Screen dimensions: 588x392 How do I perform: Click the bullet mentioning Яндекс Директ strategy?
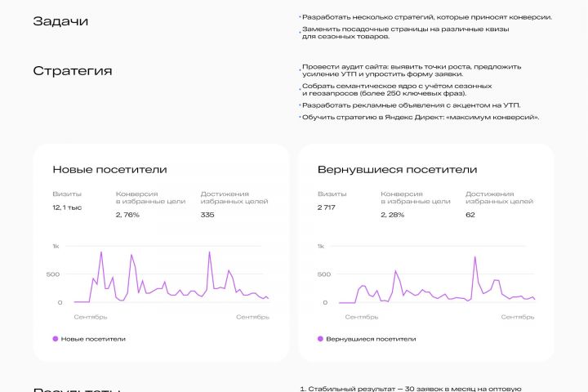tap(421, 118)
